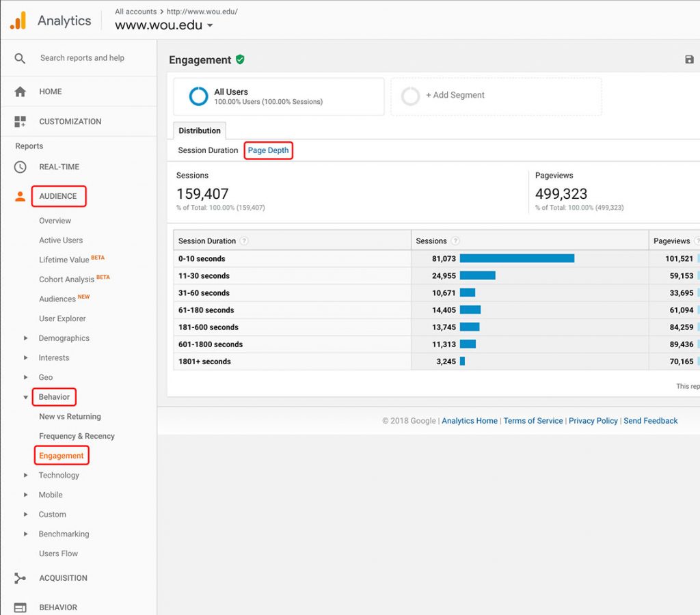This screenshot has width=700, height=615.
Task: Open the Users Flow report
Action: (59, 554)
